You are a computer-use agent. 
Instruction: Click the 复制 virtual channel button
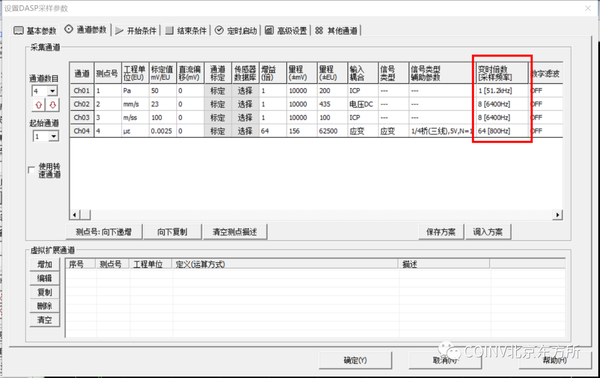[45, 292]
